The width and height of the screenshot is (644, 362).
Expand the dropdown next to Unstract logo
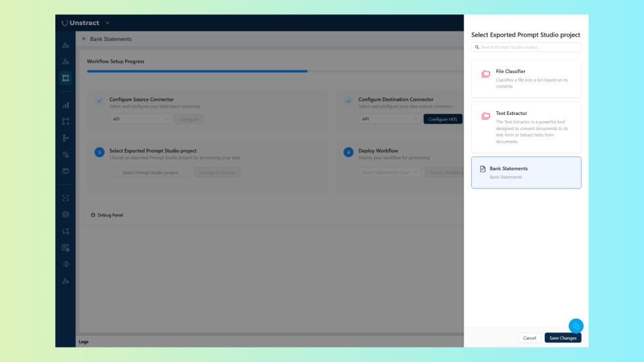click(x=108, y=23)
